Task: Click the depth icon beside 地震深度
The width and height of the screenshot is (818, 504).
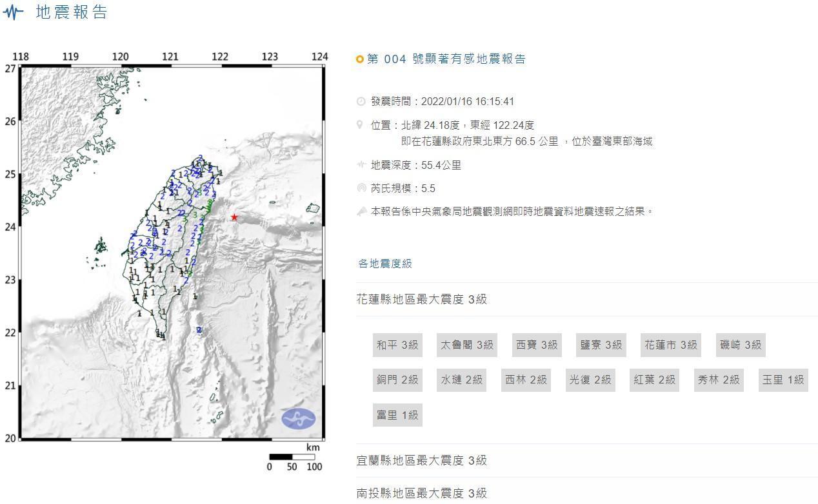Action: click(x=361, y=165)
